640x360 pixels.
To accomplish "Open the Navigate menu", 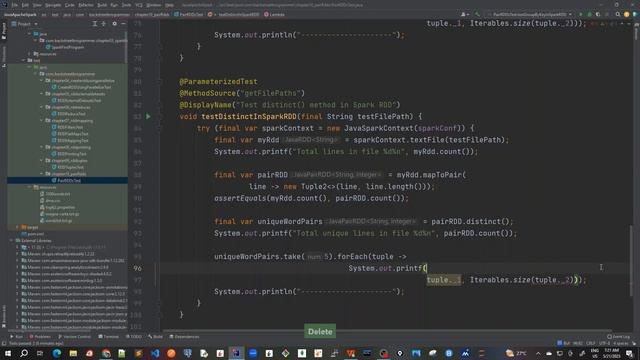I will (53, 5).
